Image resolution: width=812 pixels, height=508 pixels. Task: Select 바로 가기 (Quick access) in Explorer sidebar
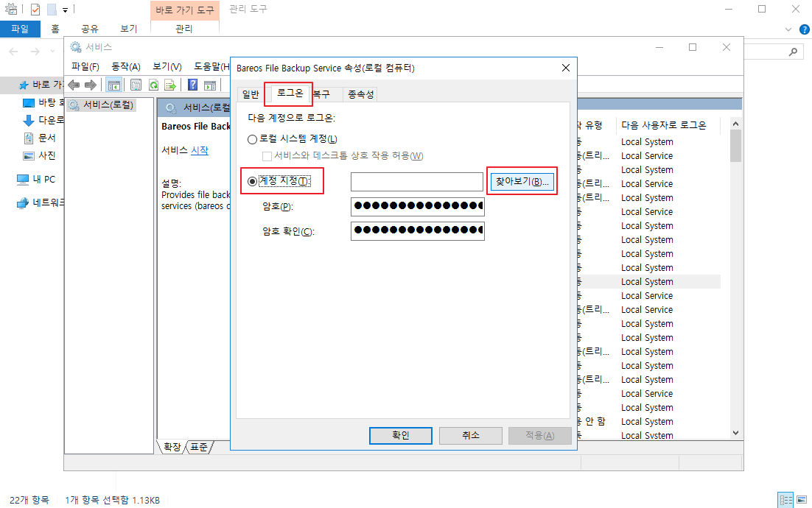(41, 85)
